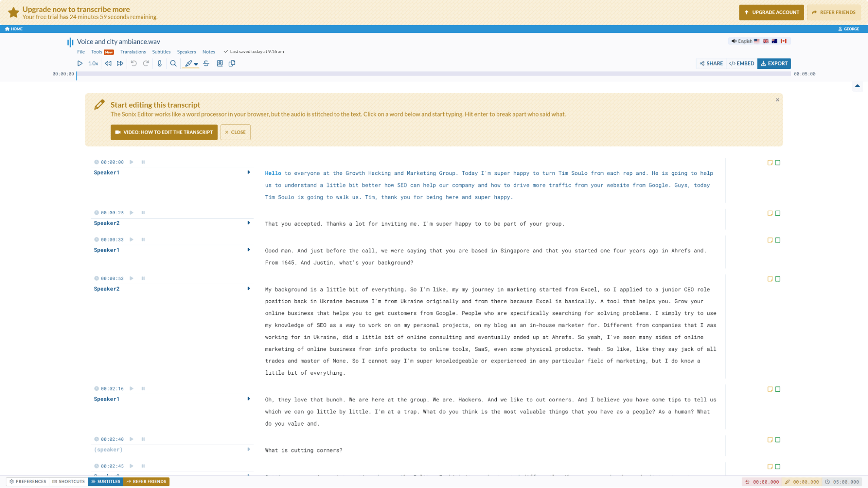Open the dictionary book icon in toolbar
Screen dimensions: 868x488
[220, 63]
